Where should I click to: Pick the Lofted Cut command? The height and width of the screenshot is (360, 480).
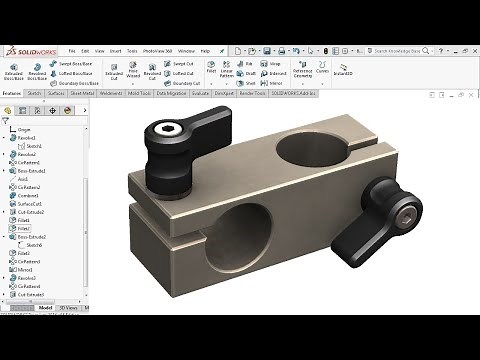tap(179, 73)
